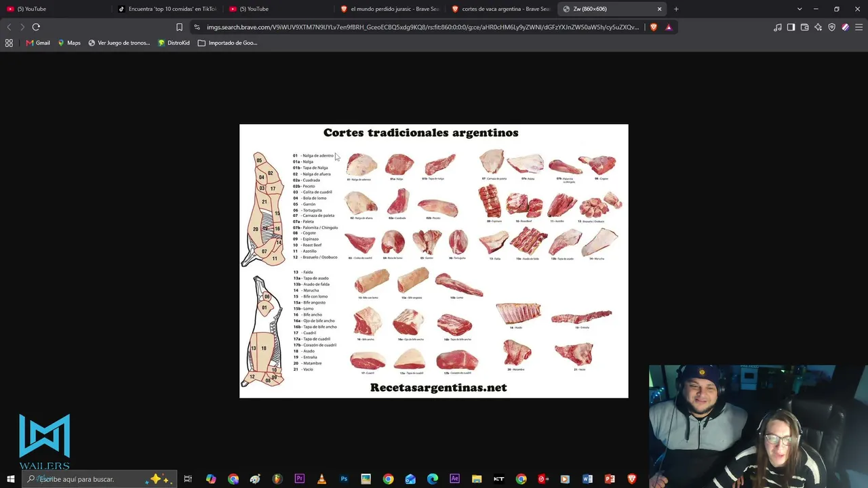868x488 pixels.
Task: Open VLC media player from the taskbar
Action: [321, 479]
